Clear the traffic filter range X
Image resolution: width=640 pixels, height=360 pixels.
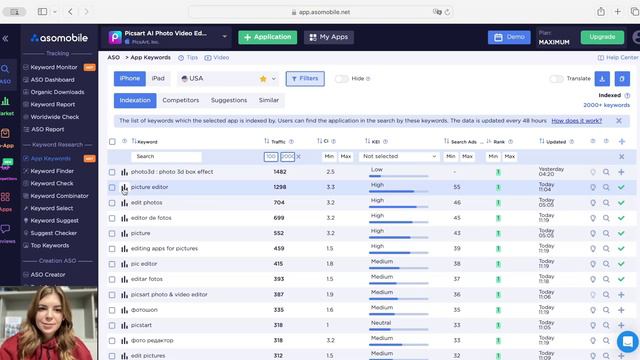tap(298, 157)
